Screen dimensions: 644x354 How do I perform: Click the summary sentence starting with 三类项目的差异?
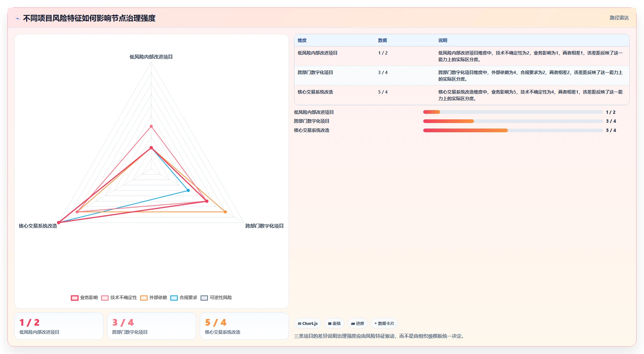(x=379, y=336)
